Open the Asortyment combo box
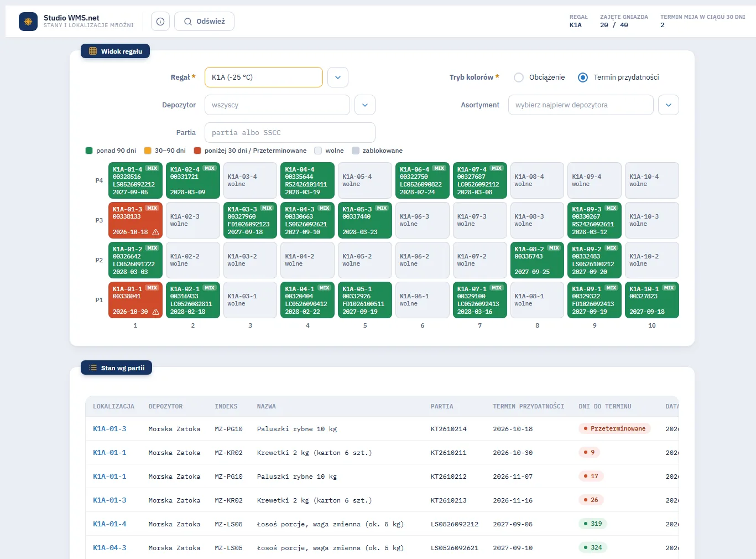The width and height of the screenshot is (756, 559). pos(581,105)
